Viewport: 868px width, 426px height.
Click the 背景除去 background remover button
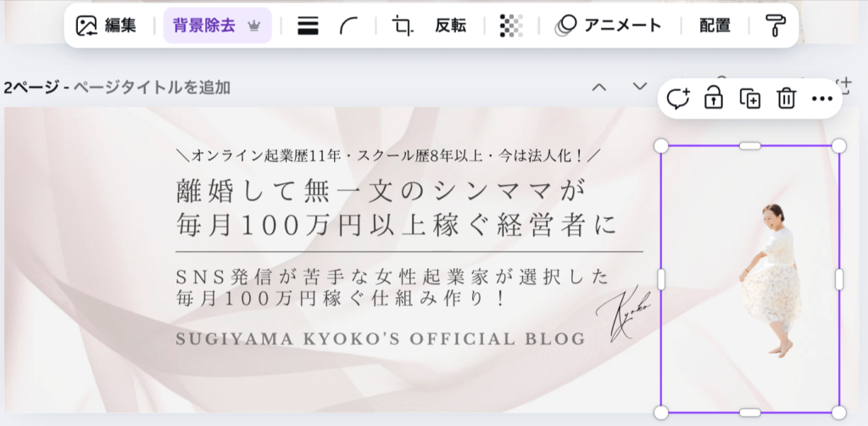pyautogui.click(x=217, y=25)
